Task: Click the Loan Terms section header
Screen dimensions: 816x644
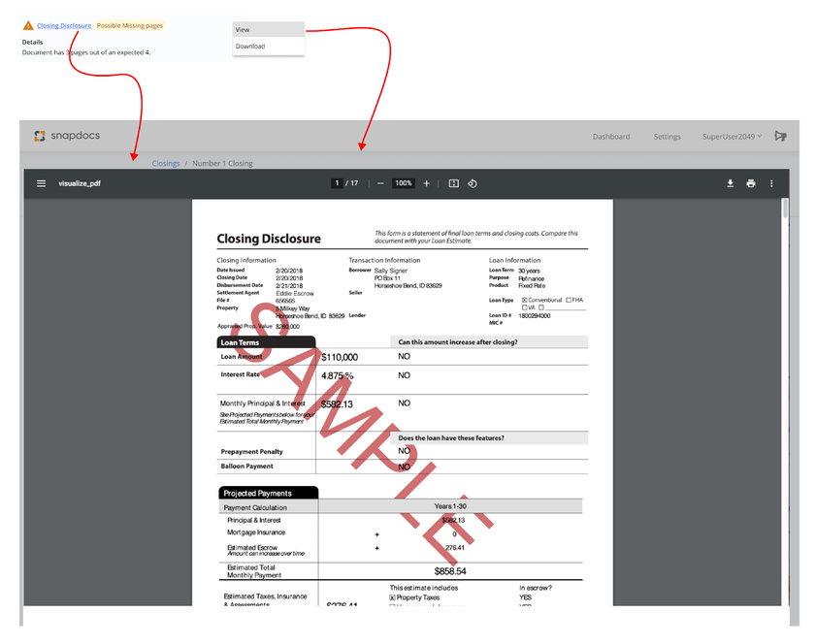Action: pyautogui.click(x=266, y=342)
